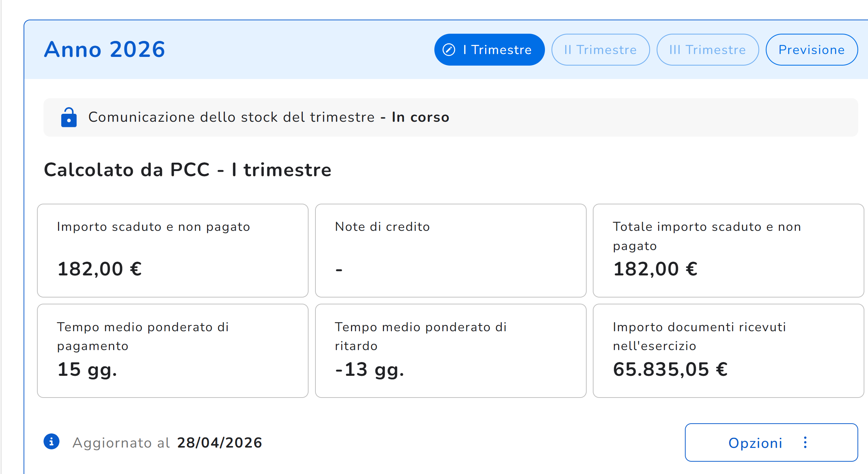Open the III Trimestre tab
Screen dimensions: 868x474
click(x=708, y=50)
